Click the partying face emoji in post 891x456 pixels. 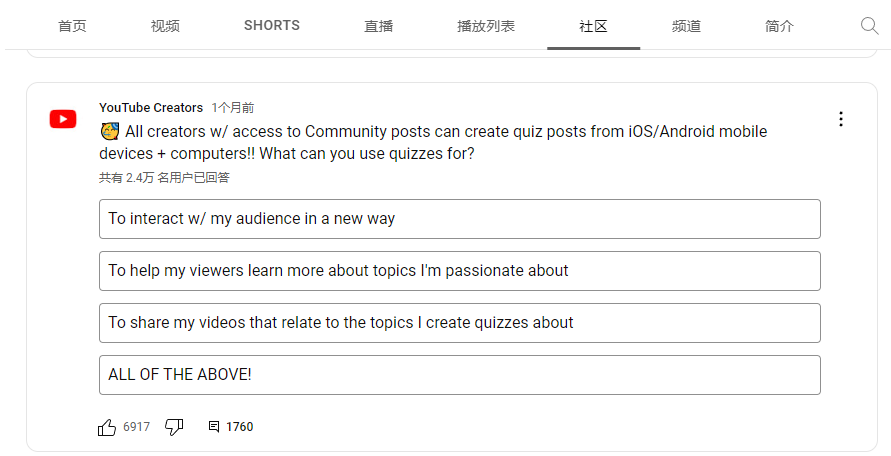coord(110,131)
